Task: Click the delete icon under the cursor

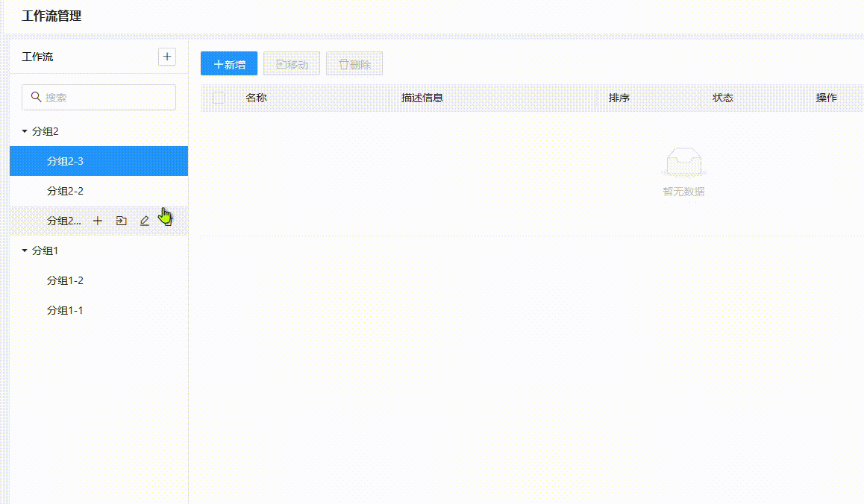Action: click(168, 221)
